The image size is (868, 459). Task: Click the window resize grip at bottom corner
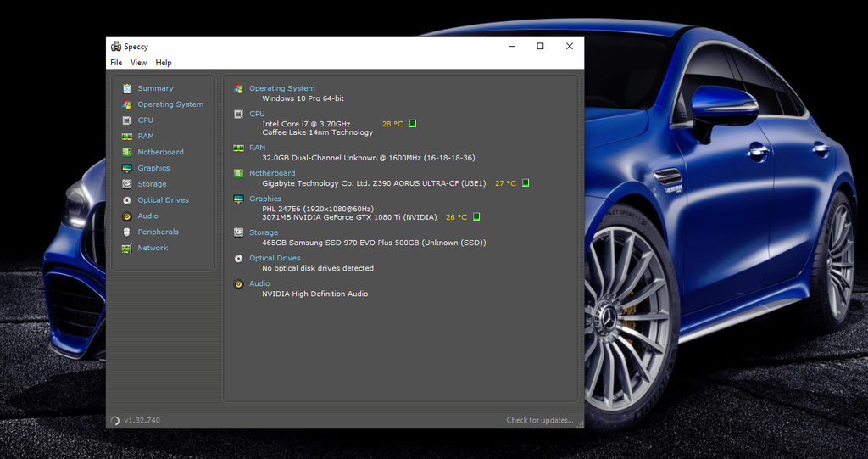point(580,424)
